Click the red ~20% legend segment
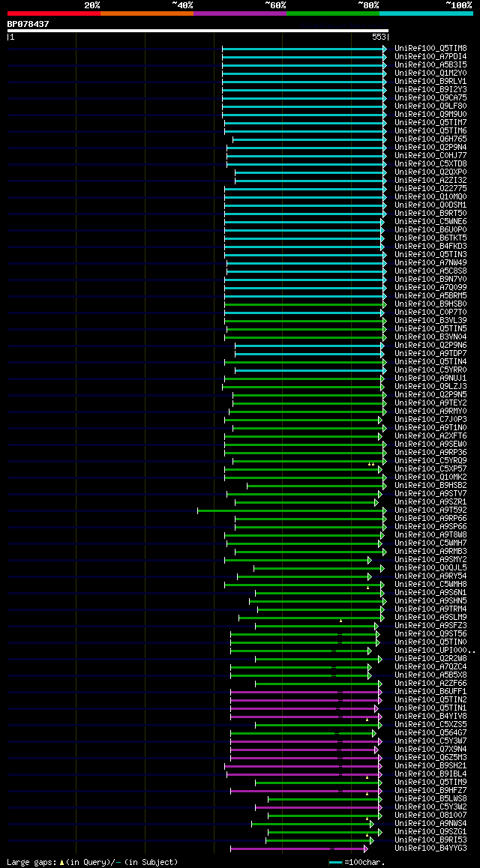480x868 pixels. [54, 13]
